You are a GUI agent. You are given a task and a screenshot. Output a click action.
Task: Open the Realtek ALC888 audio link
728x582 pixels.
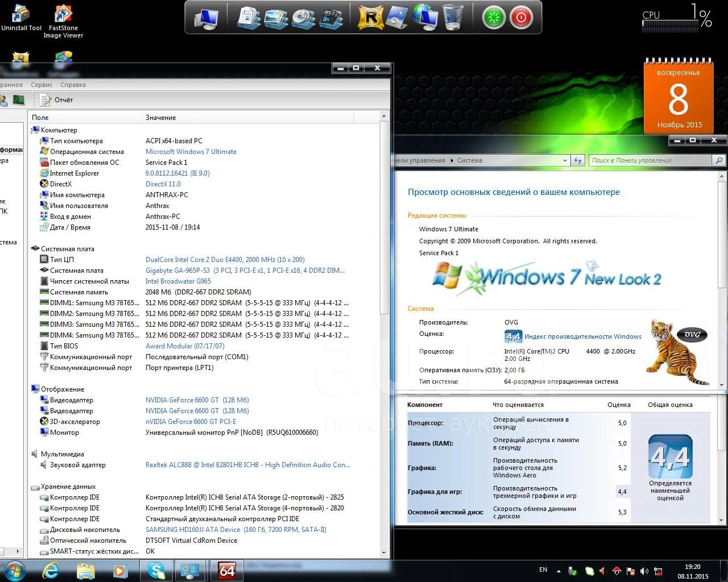pyautogui.click(x=248, y=465)
